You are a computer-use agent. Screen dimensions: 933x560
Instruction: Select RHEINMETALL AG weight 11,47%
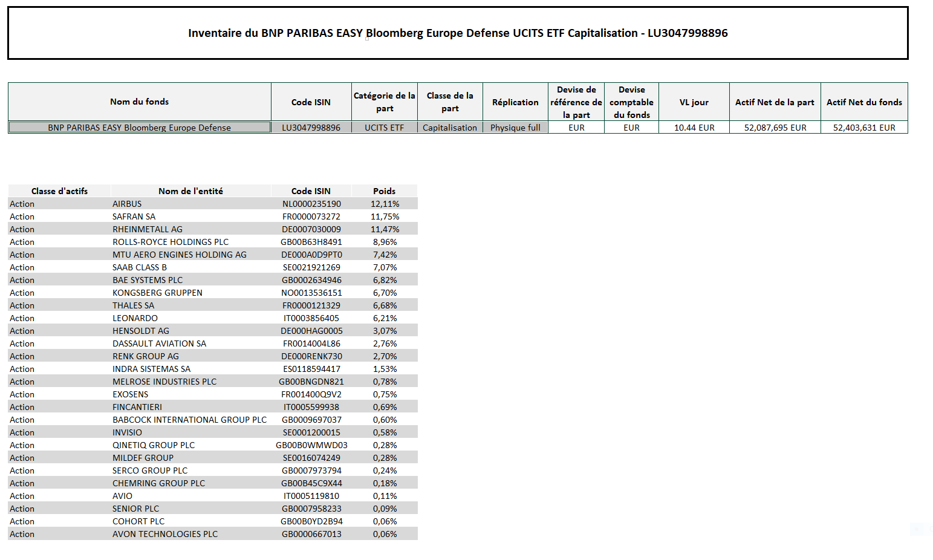coord(385,229)
